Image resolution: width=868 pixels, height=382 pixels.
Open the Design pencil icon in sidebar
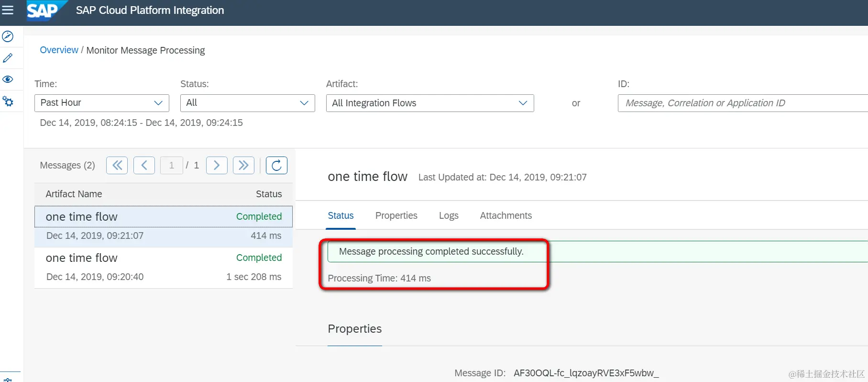point(8,58)
